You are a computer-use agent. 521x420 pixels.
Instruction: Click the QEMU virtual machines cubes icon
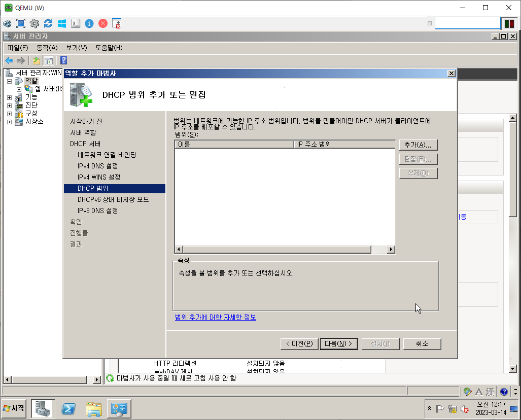7,24
